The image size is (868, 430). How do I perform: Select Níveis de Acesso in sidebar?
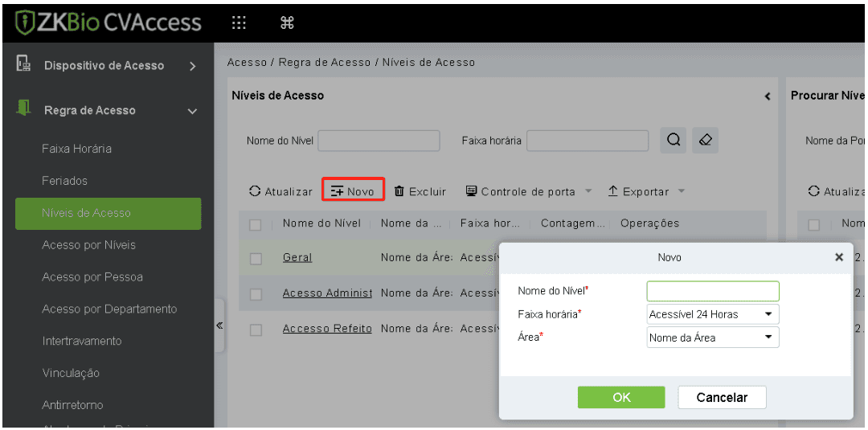(108, 213)
